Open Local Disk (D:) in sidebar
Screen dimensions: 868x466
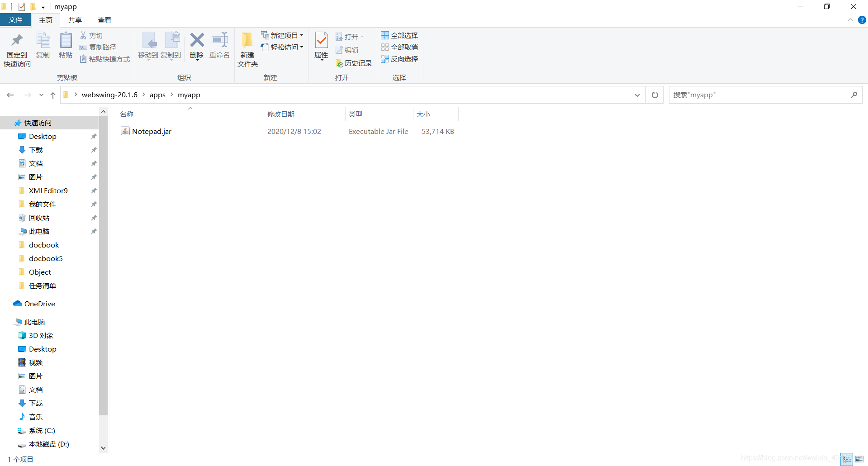coord(49,444)
